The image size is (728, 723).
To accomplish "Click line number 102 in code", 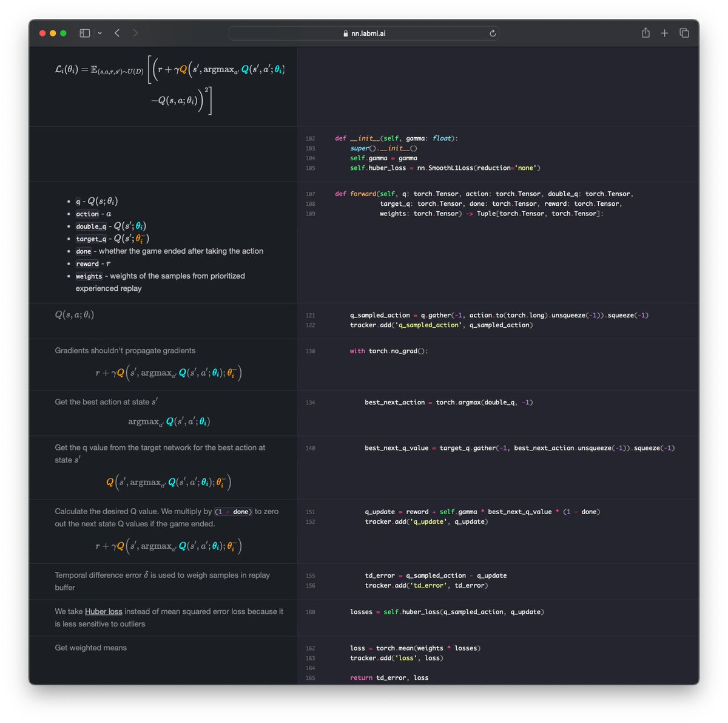I will point(310,138).
